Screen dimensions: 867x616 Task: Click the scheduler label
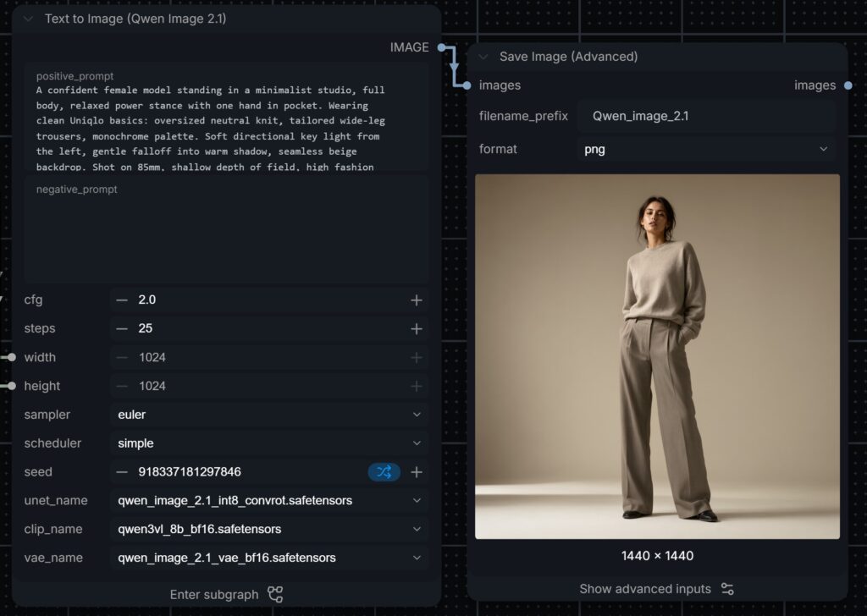click(52, 443)
